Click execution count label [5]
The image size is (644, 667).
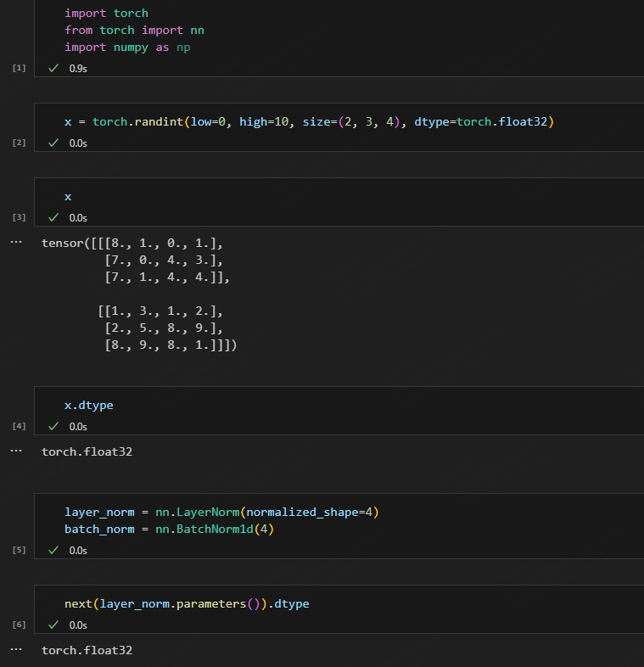(20, 551)
